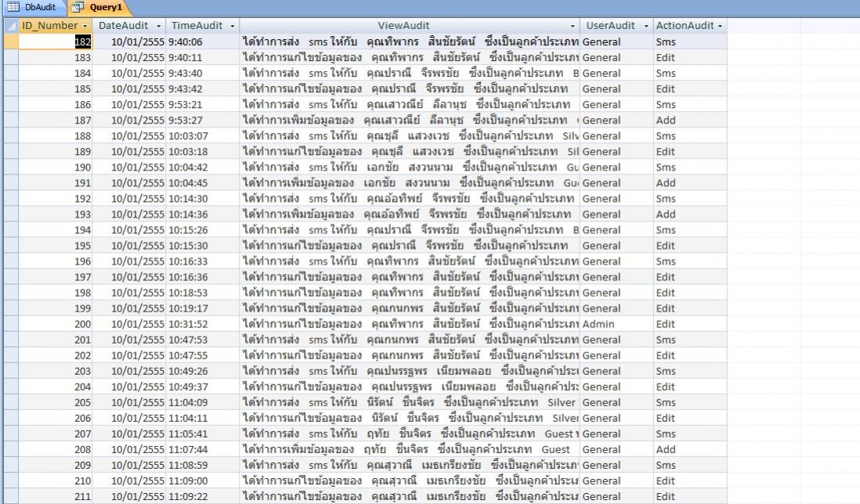Click the General user cell in row 182
Image resolution: width=860 pixels, height=504 pixels.
coord(616,41)
